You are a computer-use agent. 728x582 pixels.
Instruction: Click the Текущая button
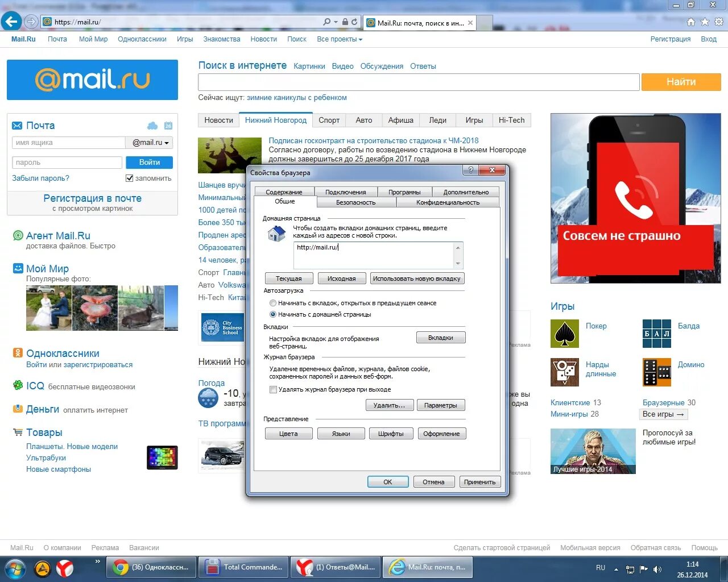pyautogui.click(x=289, y=278)
